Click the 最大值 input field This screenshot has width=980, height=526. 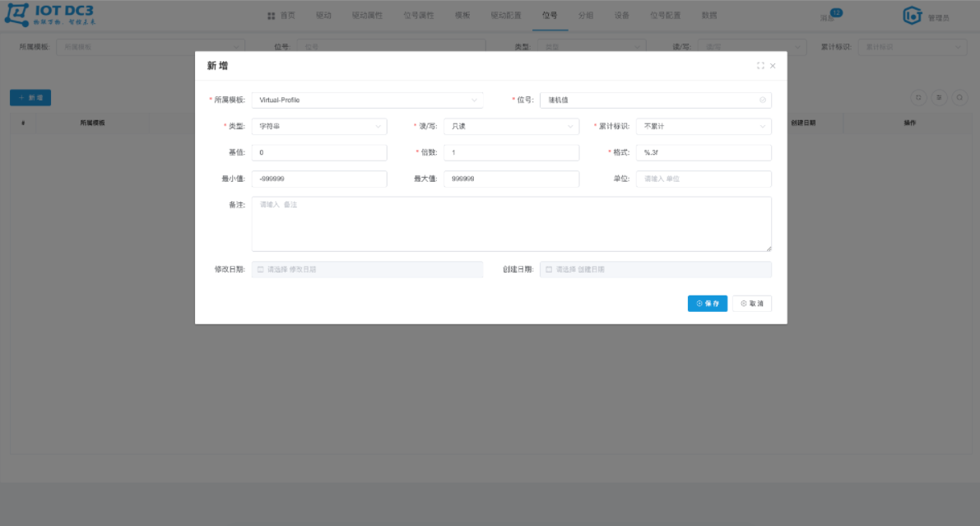pyautogui.click(x=511, y=179)
